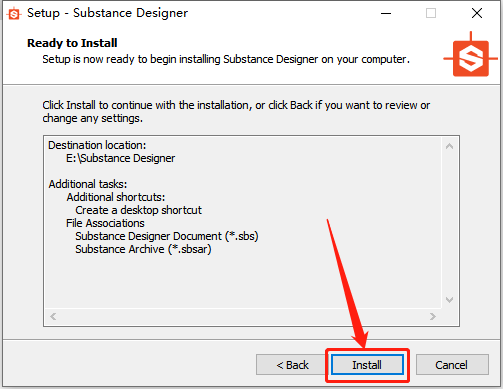Click the "Destination location:" line in summary
This screenshot has height=389, width=503.
tap(97, 145)
